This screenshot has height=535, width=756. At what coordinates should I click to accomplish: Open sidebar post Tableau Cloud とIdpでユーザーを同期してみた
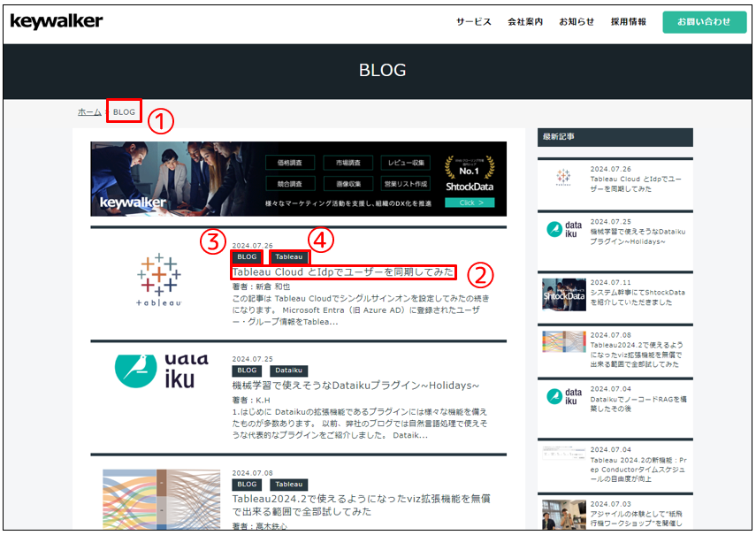(x=636, y=184)
